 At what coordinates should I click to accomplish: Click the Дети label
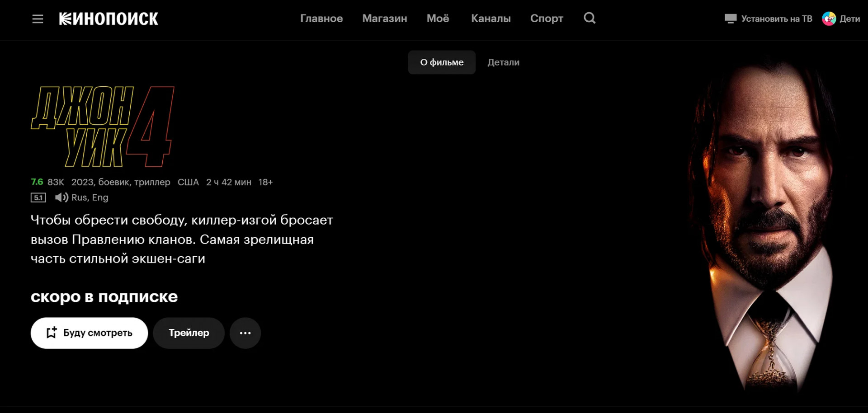tap(849, 19)
